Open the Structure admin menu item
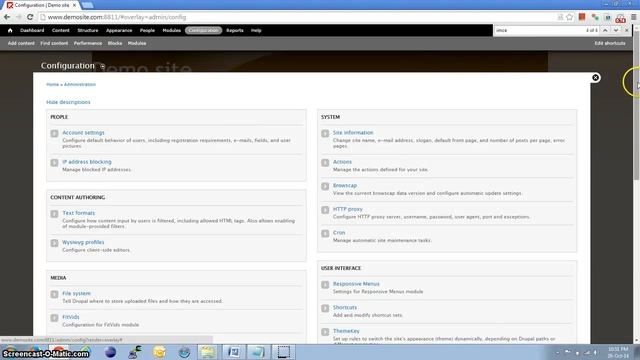 pyautogui.click(x=88, y=30)
